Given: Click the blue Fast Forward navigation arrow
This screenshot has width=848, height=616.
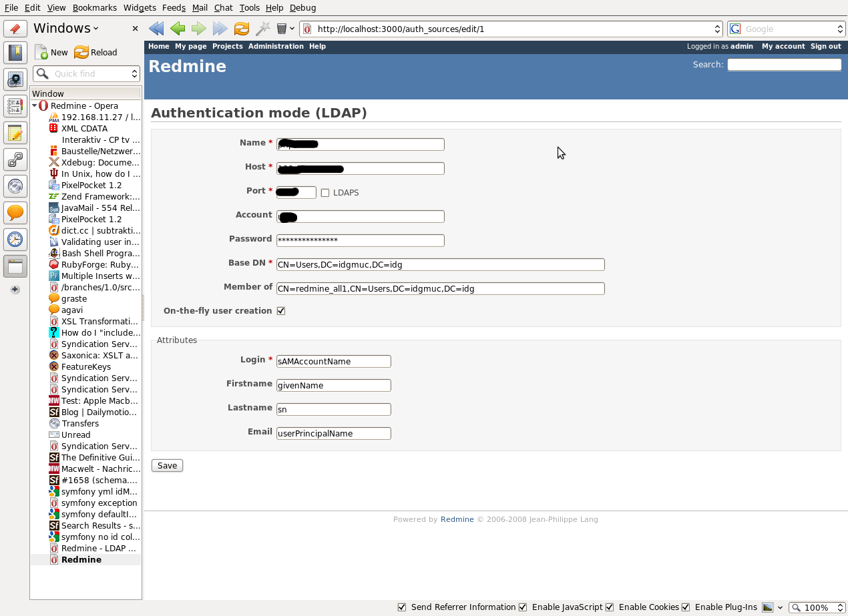Looking at the screenshot, I should (x=220, y=29).
